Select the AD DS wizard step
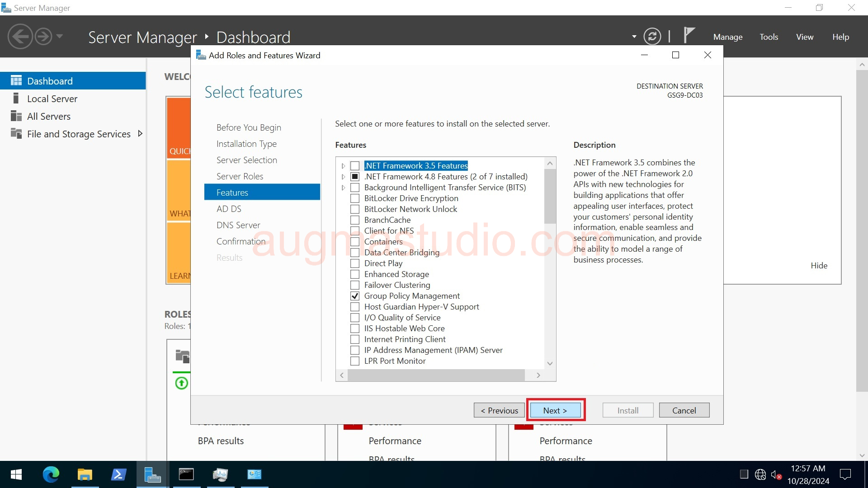 click(229, 208)
